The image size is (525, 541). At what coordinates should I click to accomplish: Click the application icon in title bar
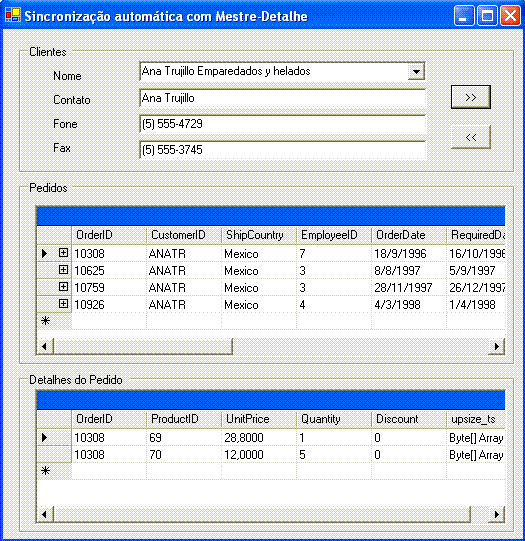(13, 15)
